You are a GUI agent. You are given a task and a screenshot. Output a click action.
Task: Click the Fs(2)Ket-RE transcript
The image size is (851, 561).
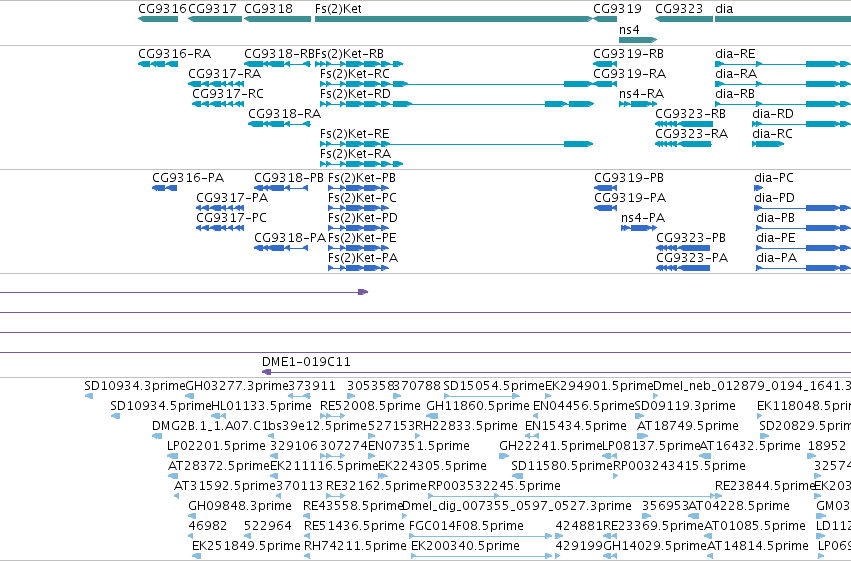[x=456, y=144]
